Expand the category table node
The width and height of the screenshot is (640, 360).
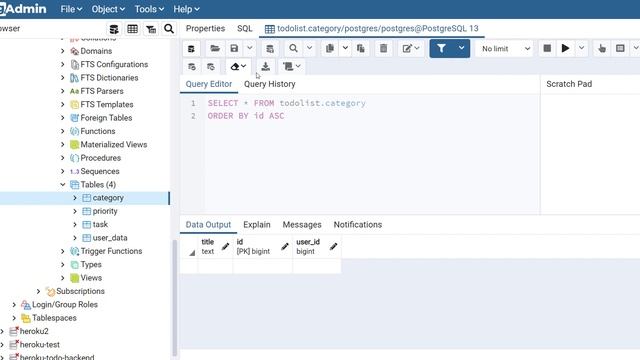(x=75, y=198)
